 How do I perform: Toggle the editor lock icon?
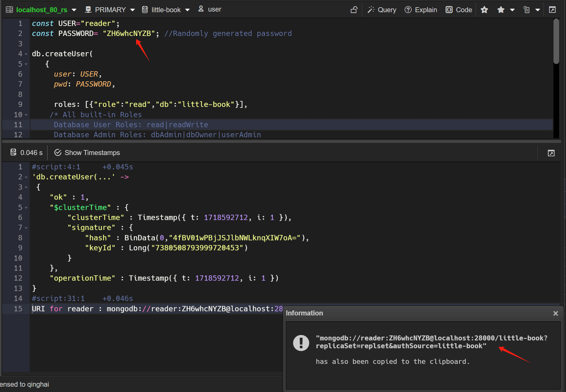(354, 10)
